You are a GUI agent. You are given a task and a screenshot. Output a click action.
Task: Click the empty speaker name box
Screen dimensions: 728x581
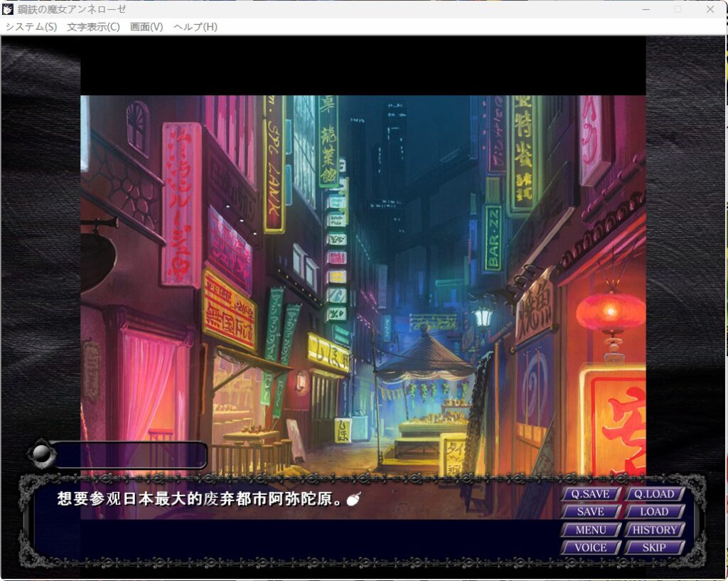[x=130, y=454]
